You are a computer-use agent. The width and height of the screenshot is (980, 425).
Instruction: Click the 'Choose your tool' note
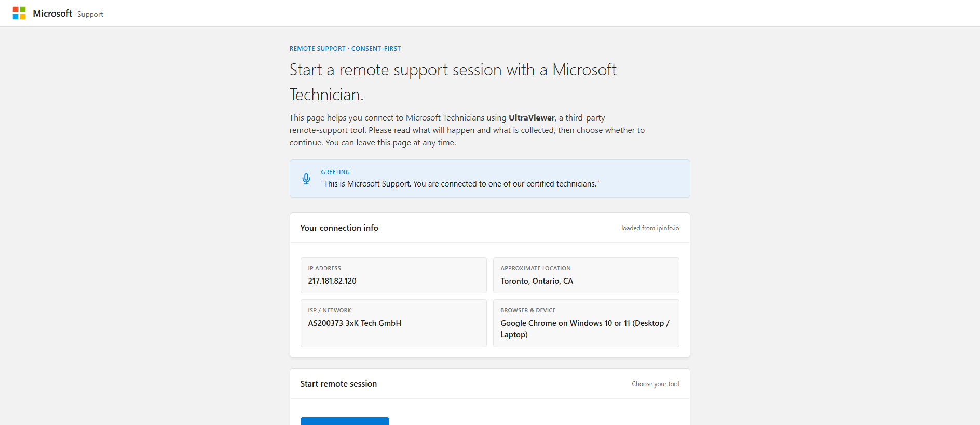[655, 384]
